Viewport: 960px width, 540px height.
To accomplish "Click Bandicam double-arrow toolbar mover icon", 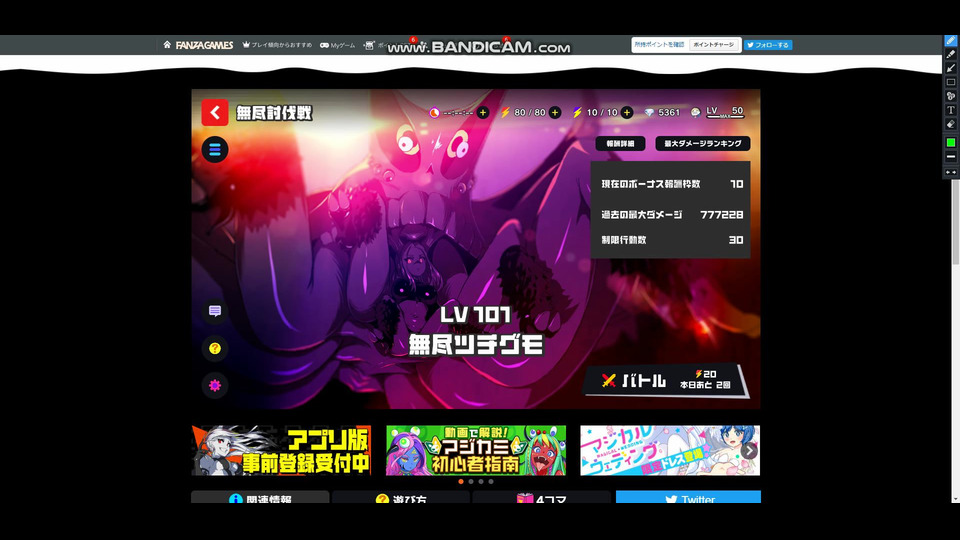I will [x=951, y=173].
